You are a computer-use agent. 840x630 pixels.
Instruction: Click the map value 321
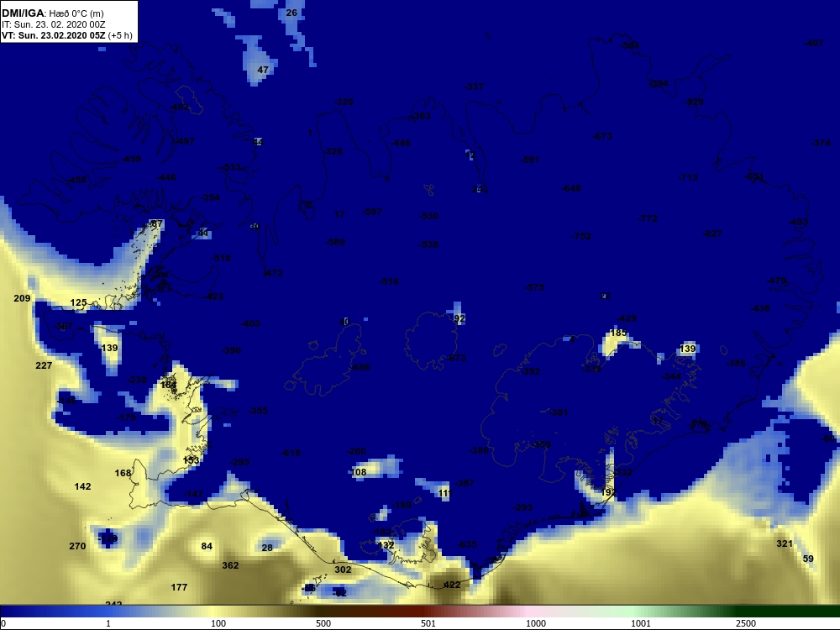pyautogui.click(x=785, y=543)
